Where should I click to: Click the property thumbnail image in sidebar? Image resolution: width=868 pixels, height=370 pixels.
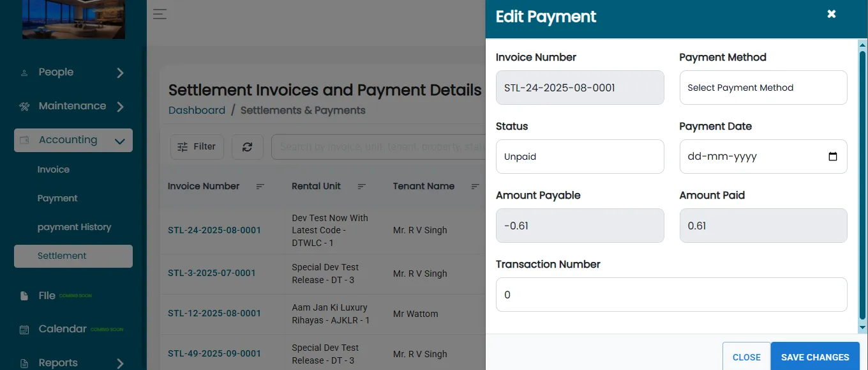point(73,19)
